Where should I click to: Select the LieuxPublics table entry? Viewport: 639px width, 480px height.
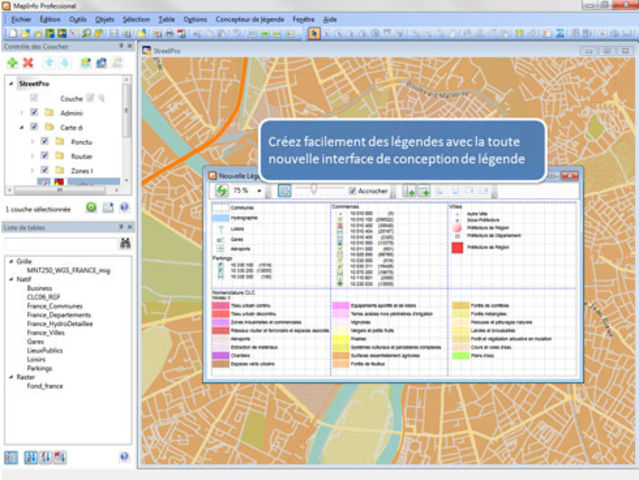(x=45, y=350)
